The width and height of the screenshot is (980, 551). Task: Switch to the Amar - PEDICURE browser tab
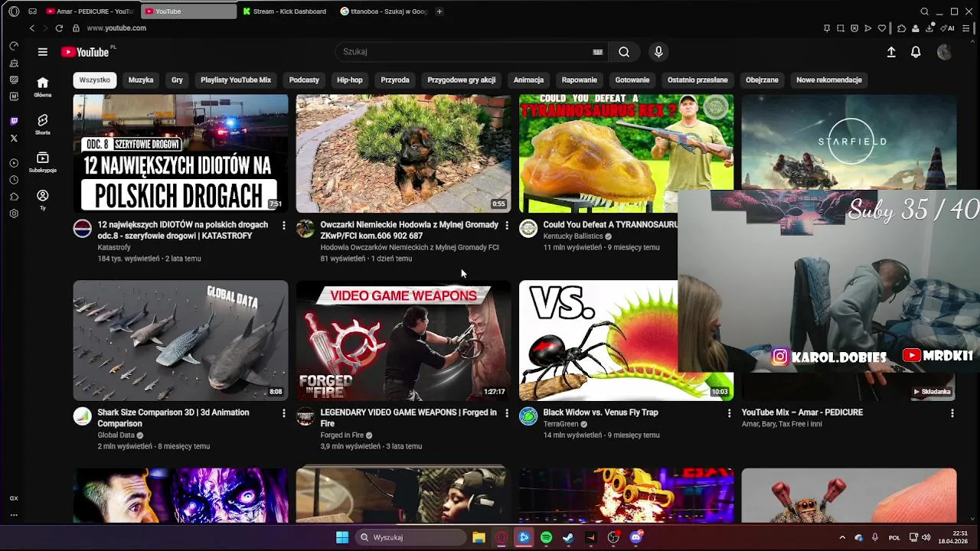click(90, 11)
